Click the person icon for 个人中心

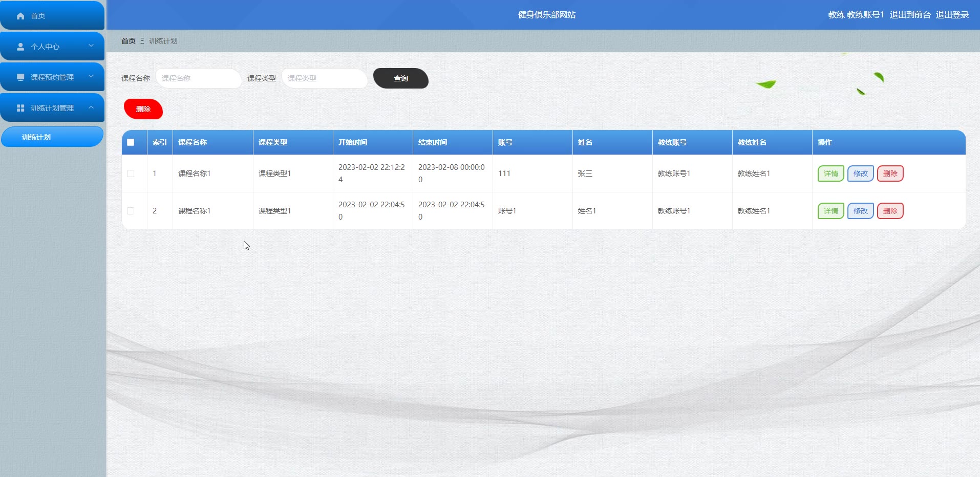pos(20,47)
